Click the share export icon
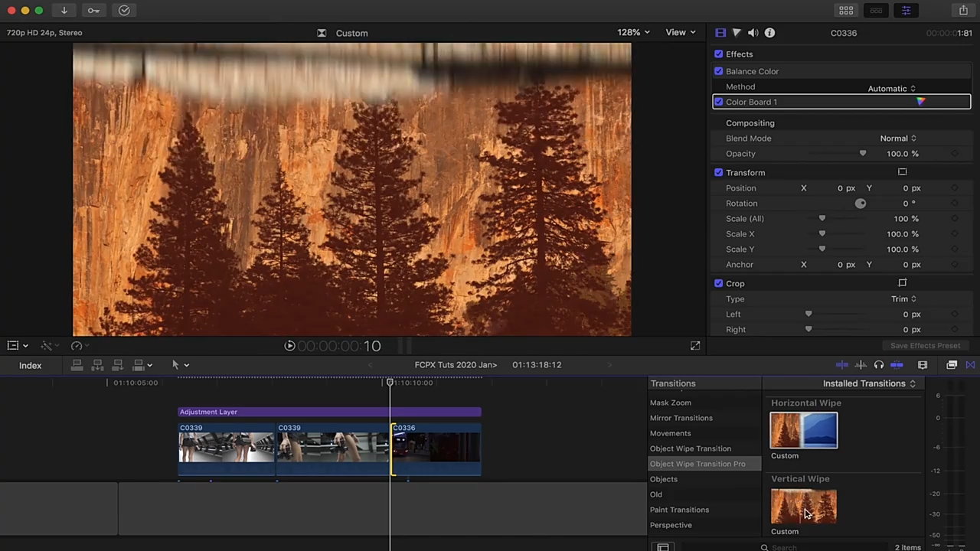This screenshot has height=551, width=980. (x=963, y=11)
